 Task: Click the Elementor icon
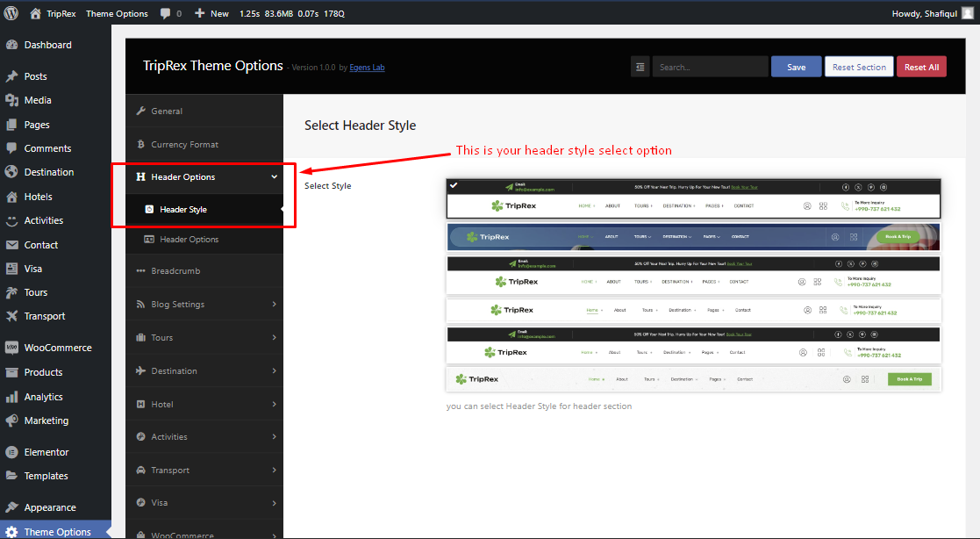click(x=11, y=452)
